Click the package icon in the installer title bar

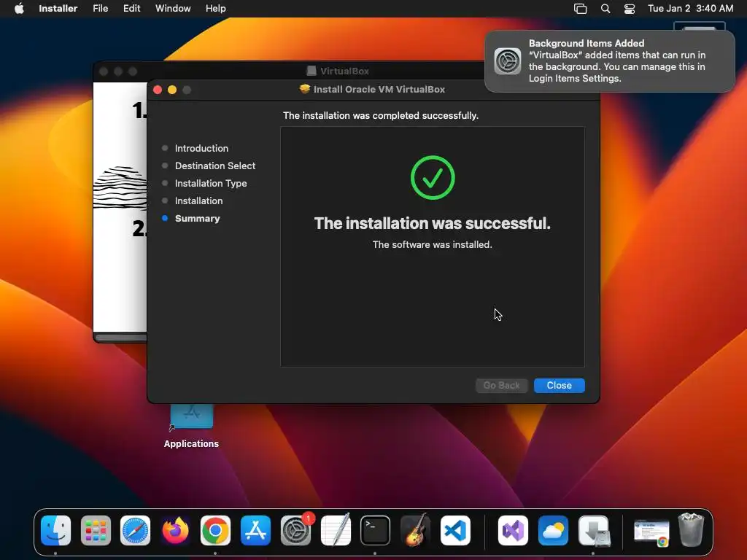(x=304, y=89)
